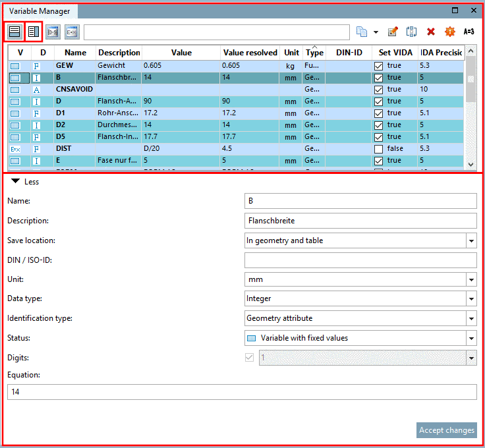The height and width of the screenshot is (448, 485).
Task: Click the edit variable pencil icon
Action: [x=393, y=32]
